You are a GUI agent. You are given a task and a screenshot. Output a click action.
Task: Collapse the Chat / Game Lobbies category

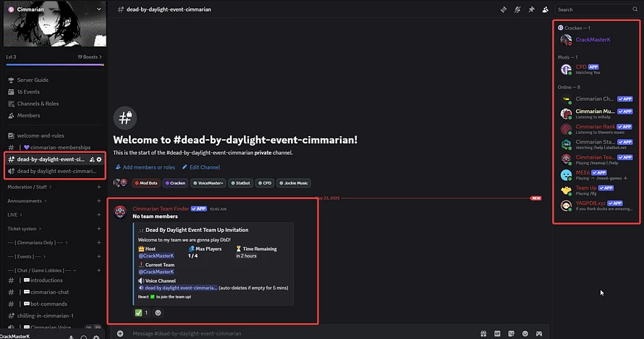click(42, 270)
